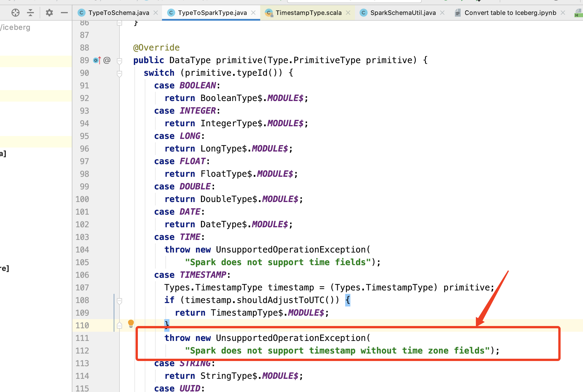Click the Collapse All icon in project panel

pyautogui.click(x=30, y=13)
